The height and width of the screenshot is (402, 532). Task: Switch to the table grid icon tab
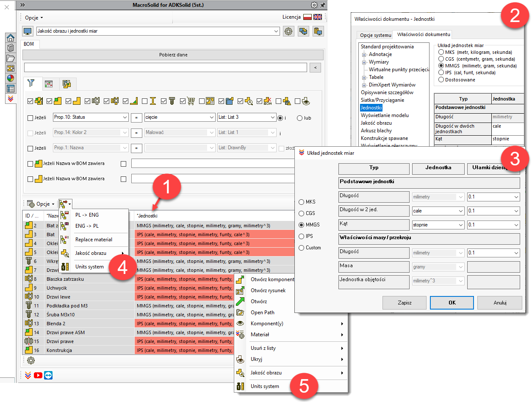(x=49, y=84)
